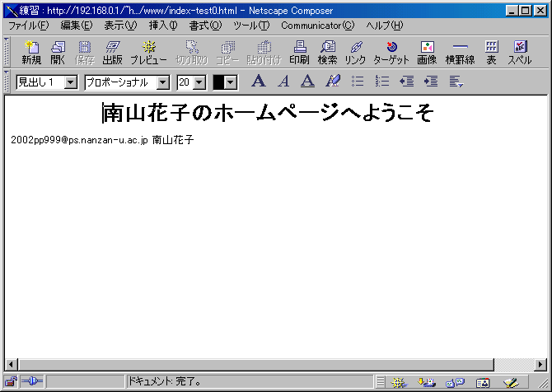This screenshot has height=392, width=552.
Task: Click the ドキュメント: 完了。 status text
Action: pyautogui.click(x=164, y=381)
